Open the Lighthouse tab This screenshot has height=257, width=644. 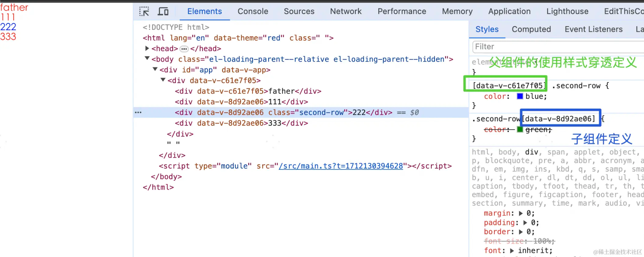[568, 11]
